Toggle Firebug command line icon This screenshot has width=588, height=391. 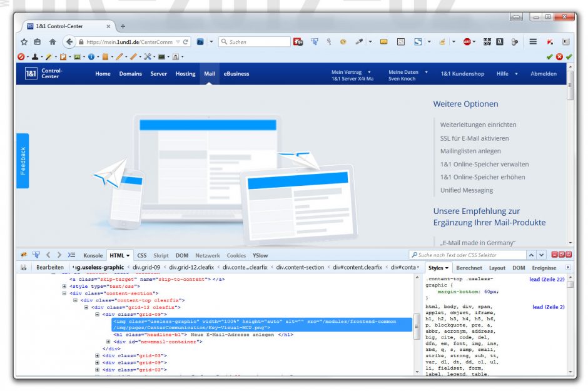[71, 255]
